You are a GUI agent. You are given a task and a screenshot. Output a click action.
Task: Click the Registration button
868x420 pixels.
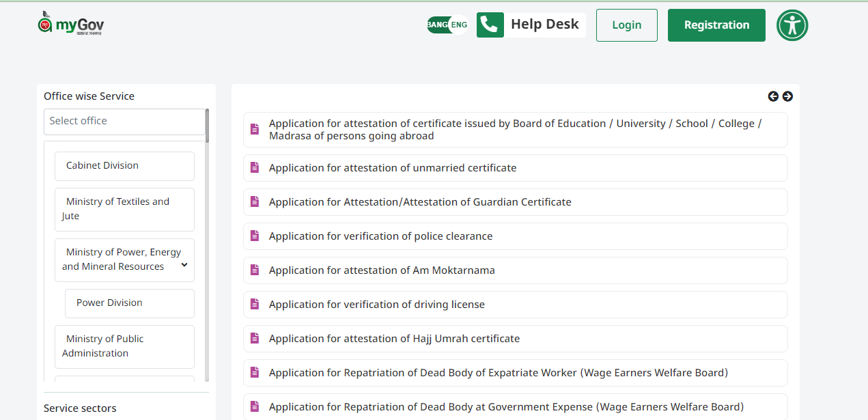(x=716, y=25)
